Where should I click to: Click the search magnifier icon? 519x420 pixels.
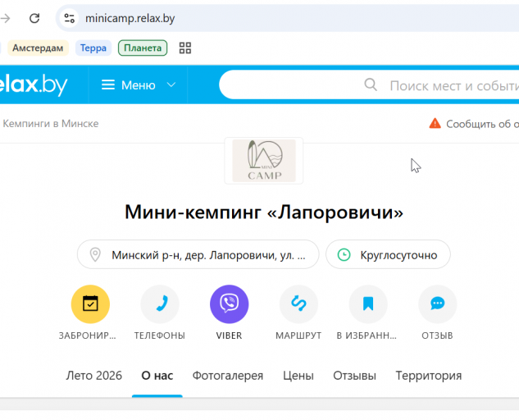click(x=371, y=84)
